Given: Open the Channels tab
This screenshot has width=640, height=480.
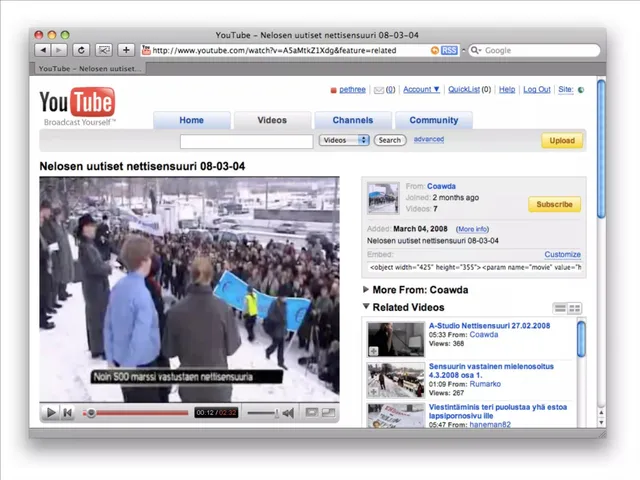Looking at the screenshot, I should pyautogui.click(x=353, y=120).
